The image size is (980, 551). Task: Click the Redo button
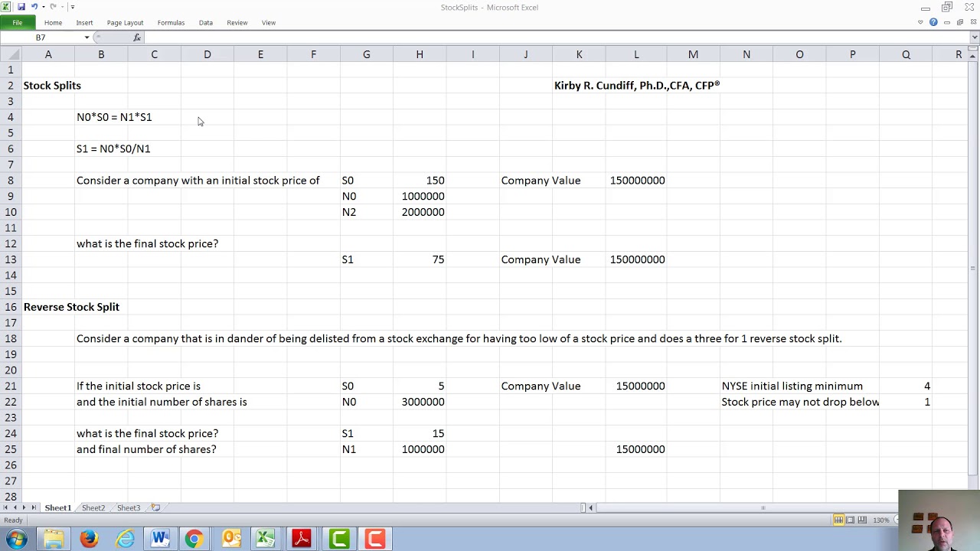click(53, 7)
